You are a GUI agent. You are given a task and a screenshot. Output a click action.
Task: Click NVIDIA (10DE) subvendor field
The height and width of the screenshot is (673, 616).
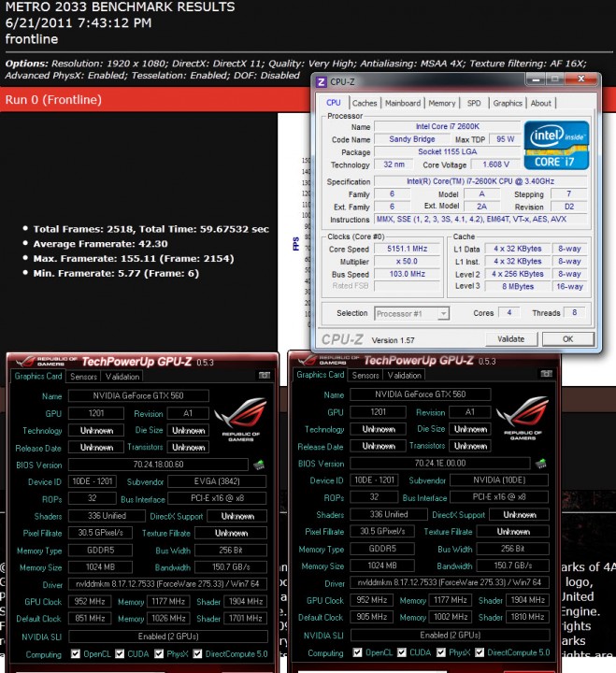pyautogui.click(x=499, y=480)
